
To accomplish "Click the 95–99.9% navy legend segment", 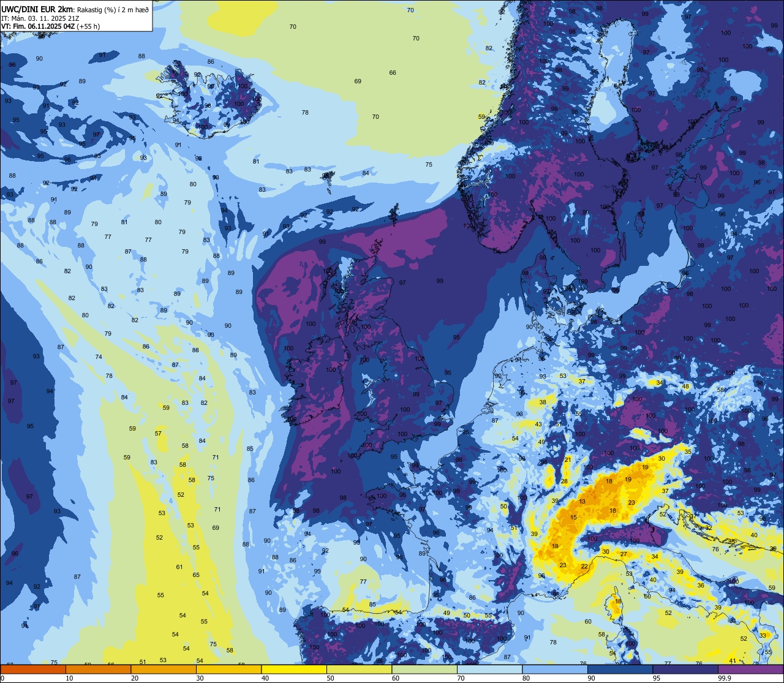I will point(685,669).
